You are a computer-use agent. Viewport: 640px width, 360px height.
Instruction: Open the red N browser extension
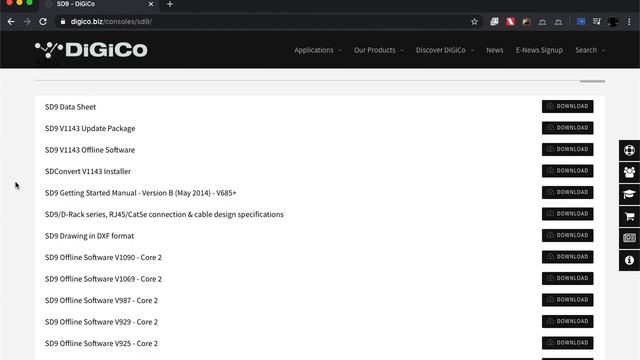(510, 22)
